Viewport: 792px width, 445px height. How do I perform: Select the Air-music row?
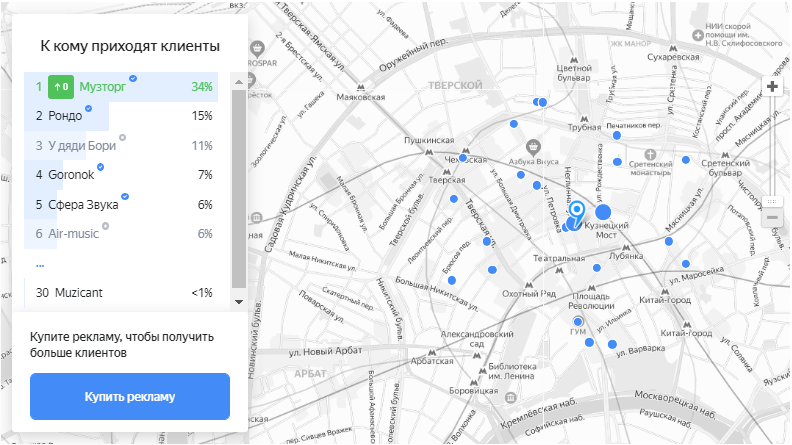(121, 234)
